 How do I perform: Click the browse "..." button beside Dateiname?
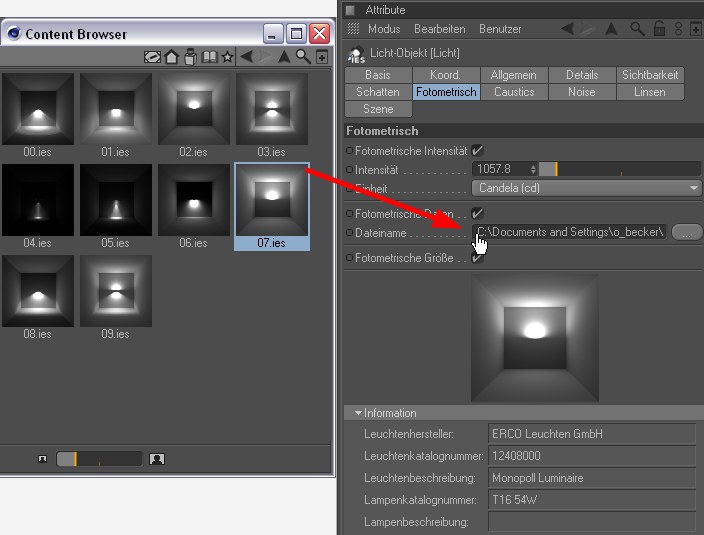[686, 232]
